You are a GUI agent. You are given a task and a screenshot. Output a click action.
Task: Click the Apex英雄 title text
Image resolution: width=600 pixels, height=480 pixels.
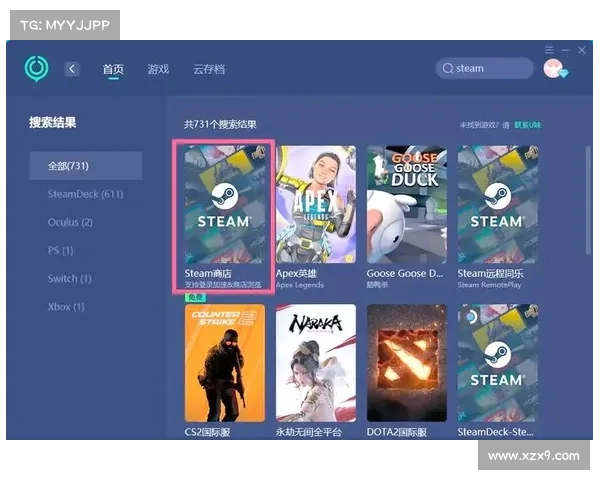tap(297, 274)
